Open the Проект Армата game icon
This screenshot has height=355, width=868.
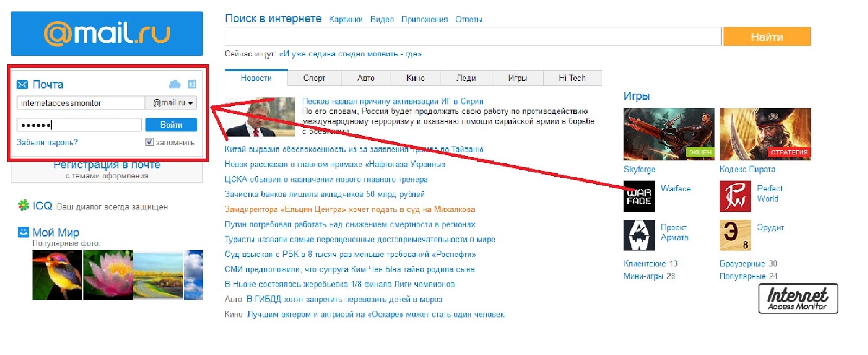pos(639,235)
